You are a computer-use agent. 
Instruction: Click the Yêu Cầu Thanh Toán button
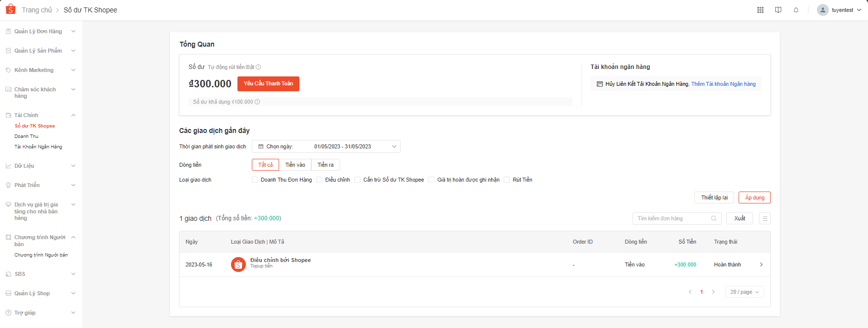pos(268,84)
